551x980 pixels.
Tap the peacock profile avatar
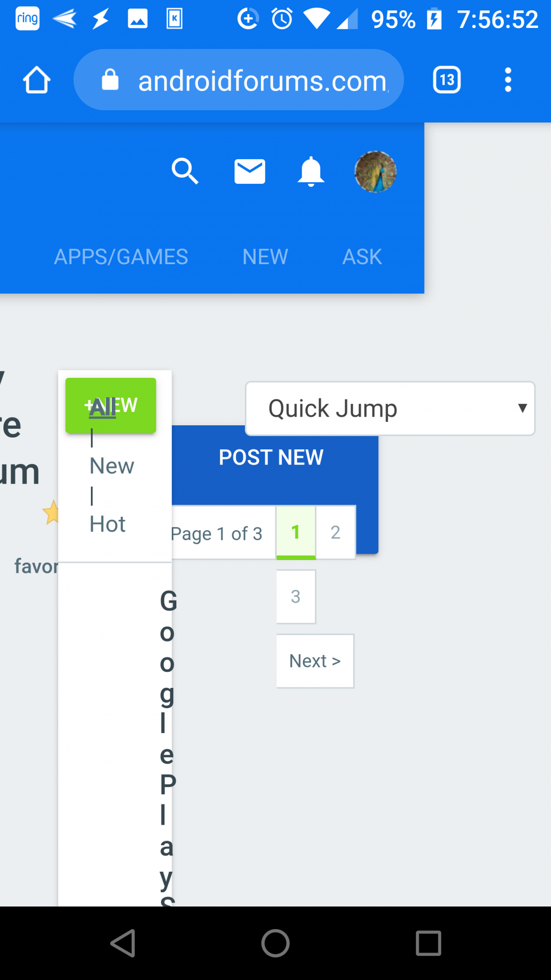tap(376, 171)
